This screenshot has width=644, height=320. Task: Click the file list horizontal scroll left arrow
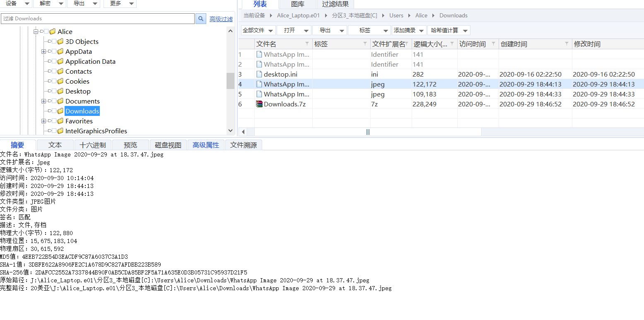(x=243, y=132)
